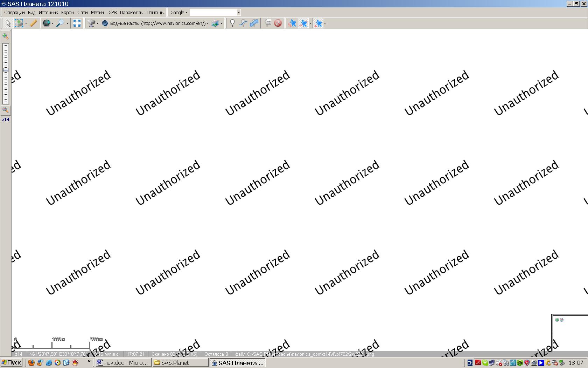Click the vertical zoom level slider handle
This screenshot has height=368, width=588.
pyautogui.click(x=6, y=70)
